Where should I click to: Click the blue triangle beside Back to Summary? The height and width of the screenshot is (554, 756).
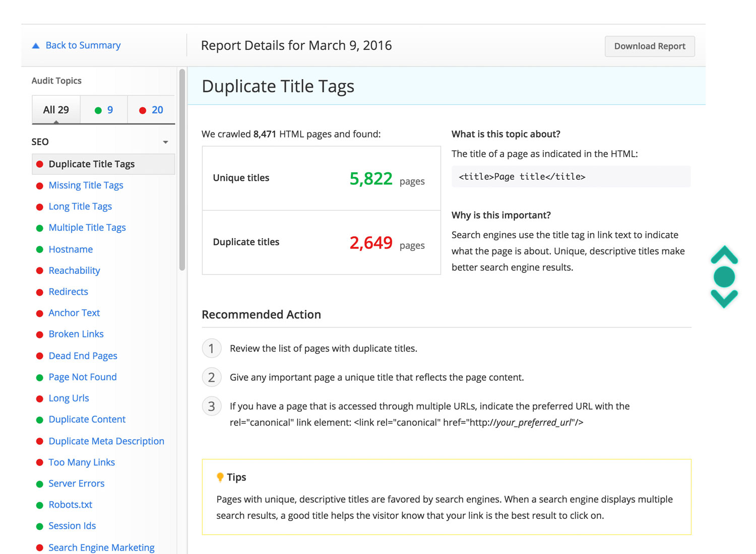[36, 46]
